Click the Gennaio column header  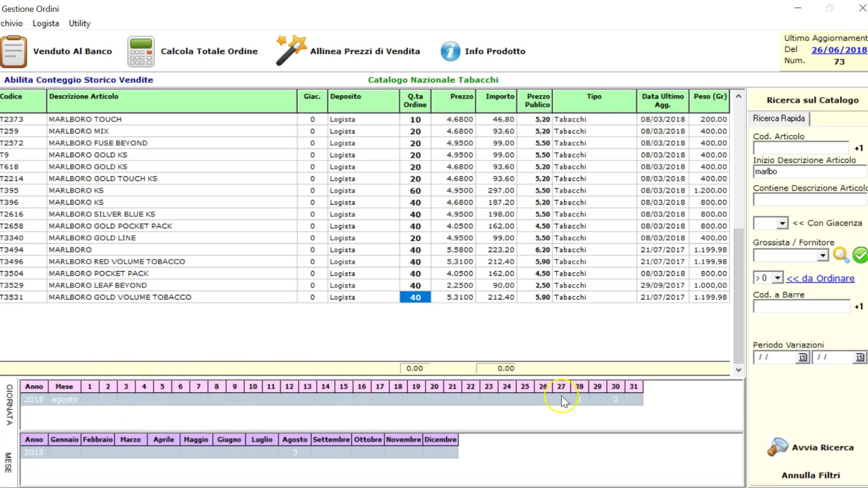coord(64,440)
